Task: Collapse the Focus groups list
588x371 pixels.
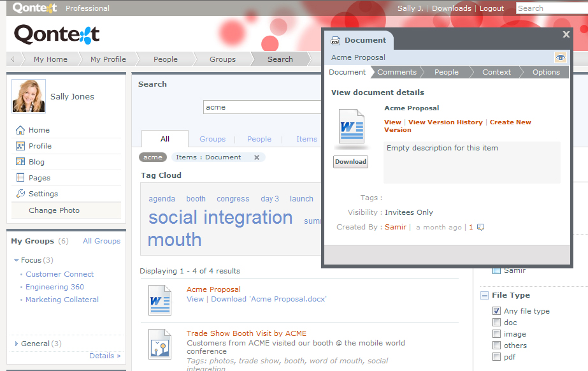Action: pos(16,260)
